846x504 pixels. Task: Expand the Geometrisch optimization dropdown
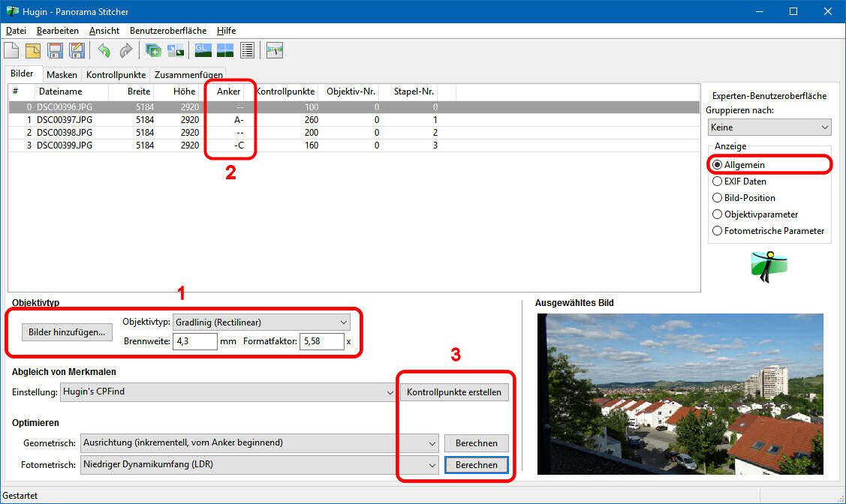tap(258, 442)
